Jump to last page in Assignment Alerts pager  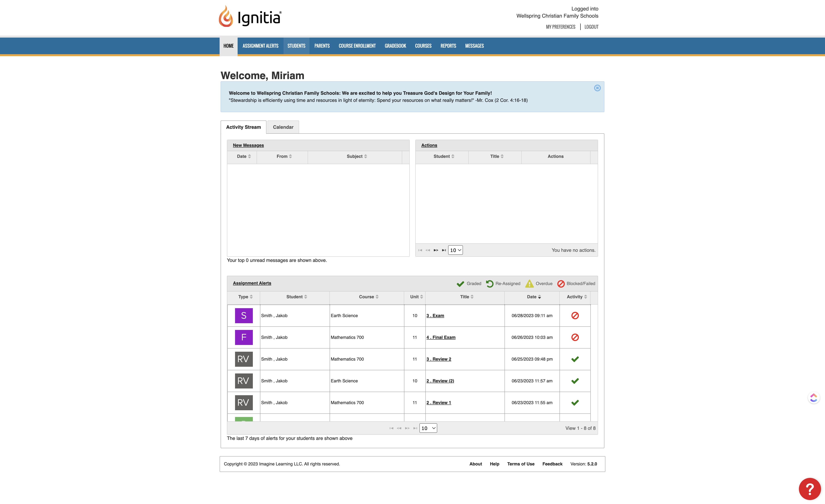click(x=415, y=428)
